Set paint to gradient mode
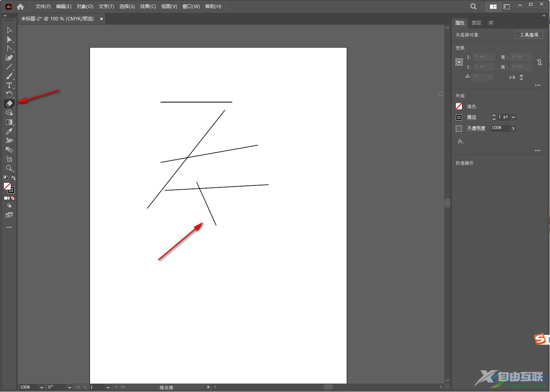Viewport: 550px width, 392px height. pos(9,198)
